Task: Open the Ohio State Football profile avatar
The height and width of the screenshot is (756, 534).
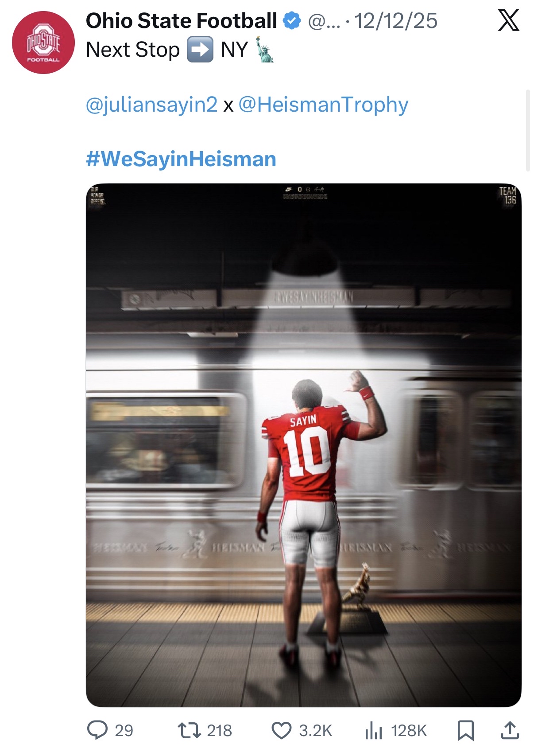Action: (x=43, y=43)
